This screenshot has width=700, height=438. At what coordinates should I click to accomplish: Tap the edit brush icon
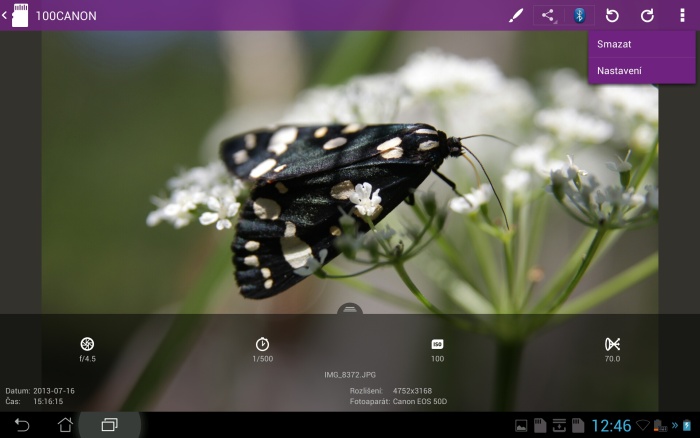[516, 16]
